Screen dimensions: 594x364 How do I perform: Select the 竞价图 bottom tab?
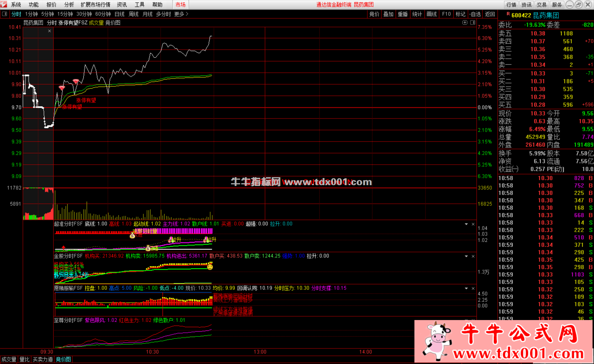point(64,359)
